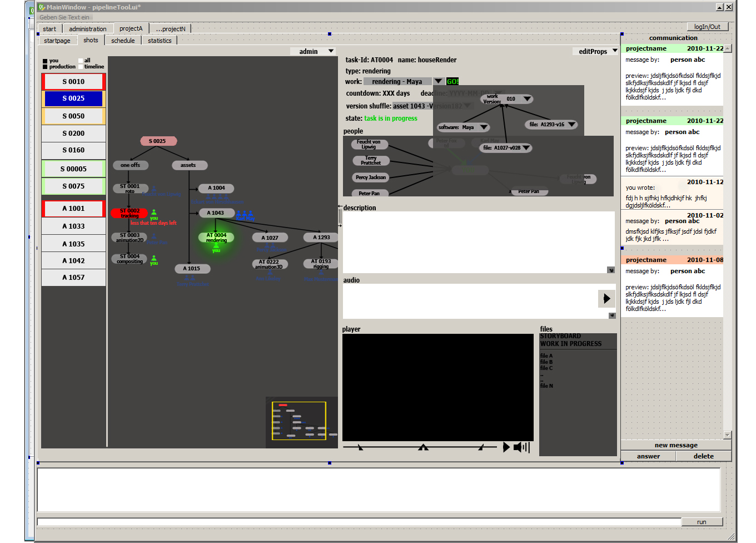Click the command input field beside run
This screenshot has height=543, width=756.
[x=359, y=522]
